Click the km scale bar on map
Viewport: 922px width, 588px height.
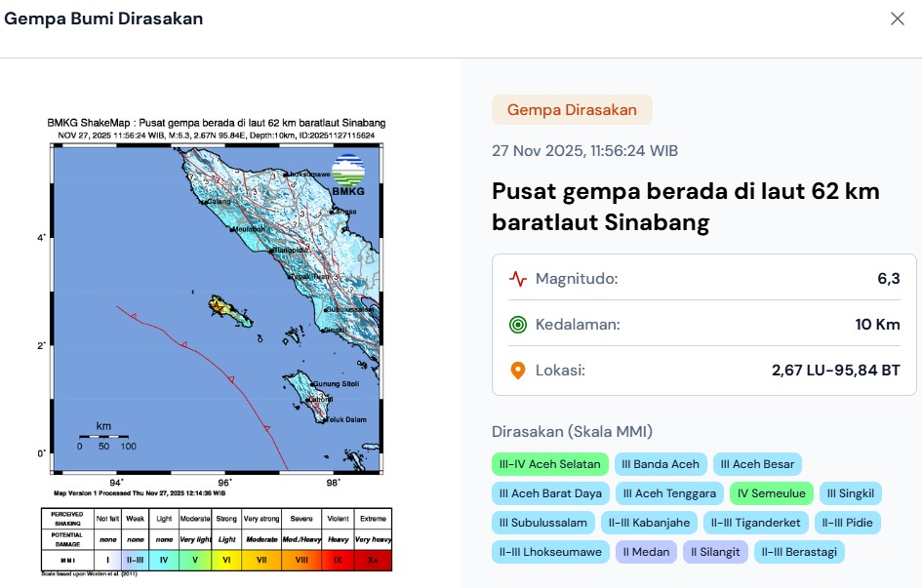tap(104, 437)
